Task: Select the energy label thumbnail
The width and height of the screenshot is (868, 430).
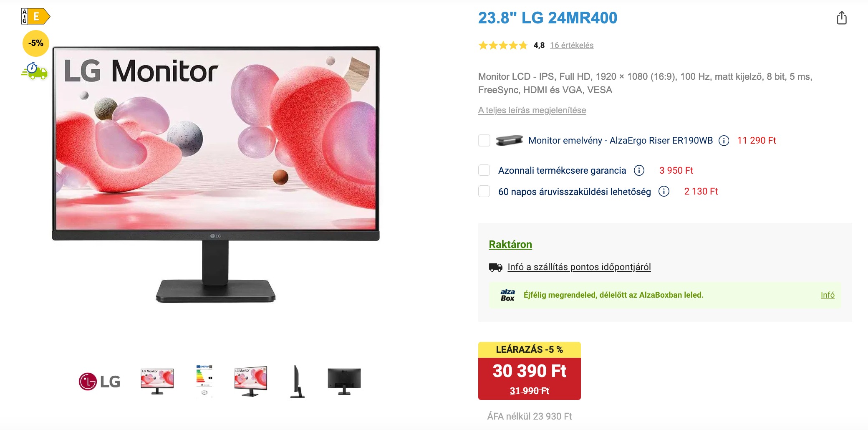Action: pos(204,381)
